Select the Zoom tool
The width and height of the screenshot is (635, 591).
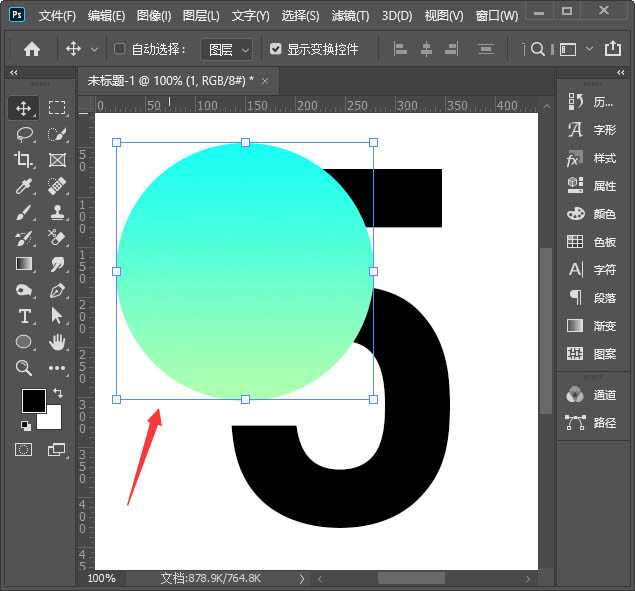point(24,368)
